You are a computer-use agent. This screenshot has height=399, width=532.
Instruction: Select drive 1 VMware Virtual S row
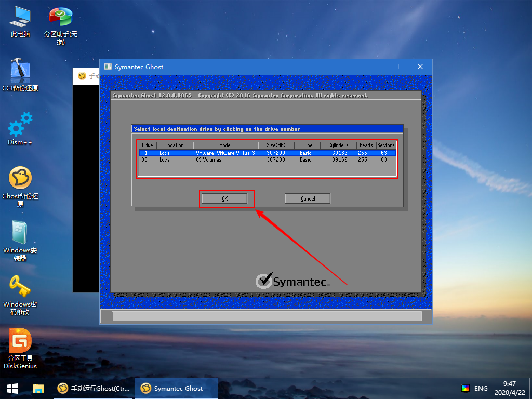click(268, 153)
